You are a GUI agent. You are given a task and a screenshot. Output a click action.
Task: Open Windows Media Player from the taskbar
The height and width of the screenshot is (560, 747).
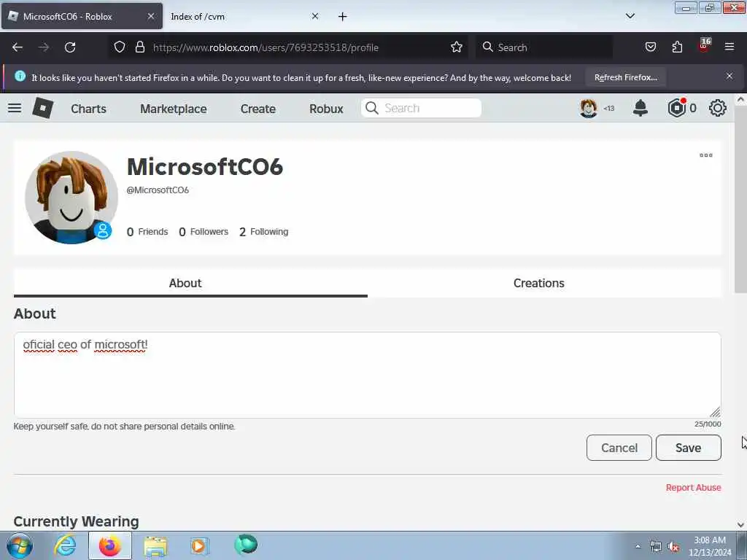200,546
